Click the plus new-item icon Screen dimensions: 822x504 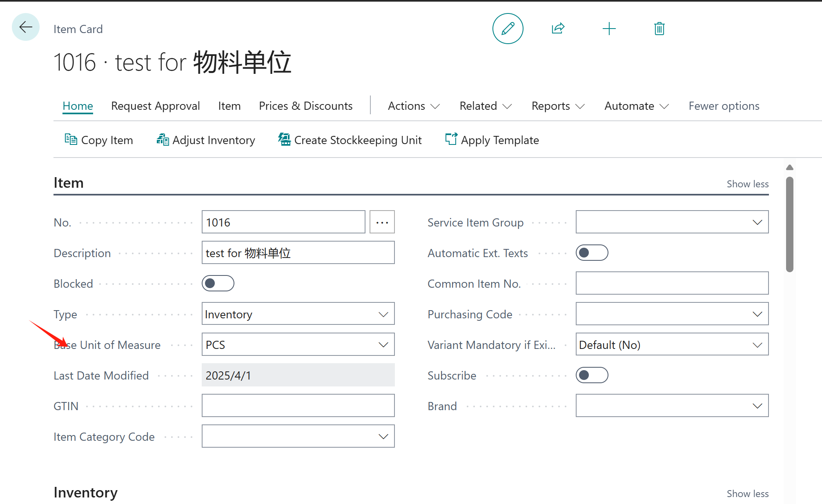tap(609, 29)
